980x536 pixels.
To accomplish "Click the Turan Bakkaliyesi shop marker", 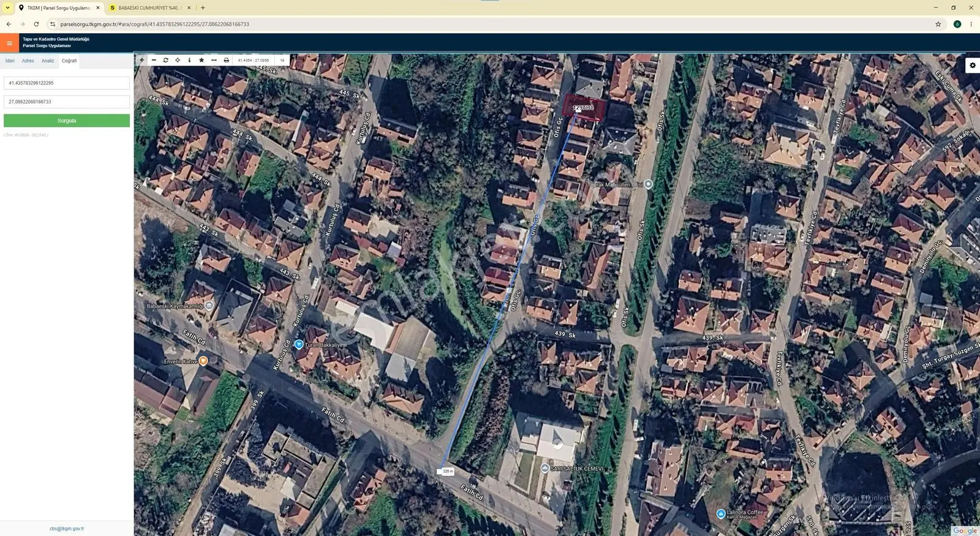I will tap(299, 344).
